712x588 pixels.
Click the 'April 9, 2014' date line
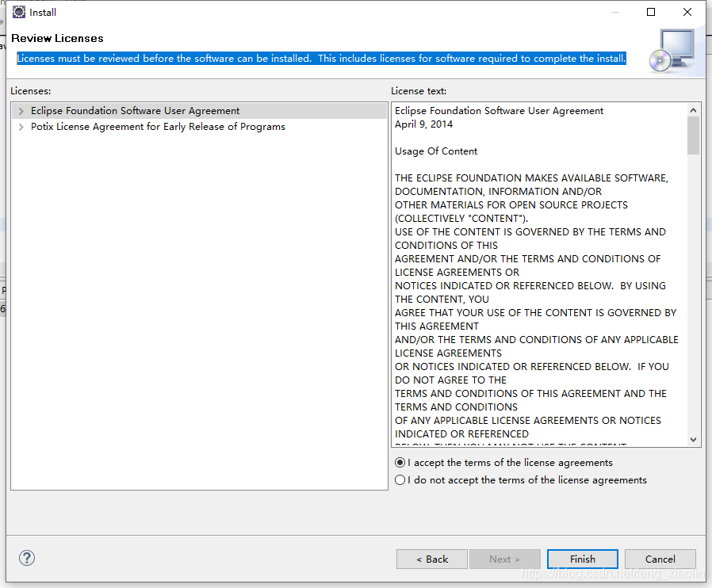(x=423, y=124)
